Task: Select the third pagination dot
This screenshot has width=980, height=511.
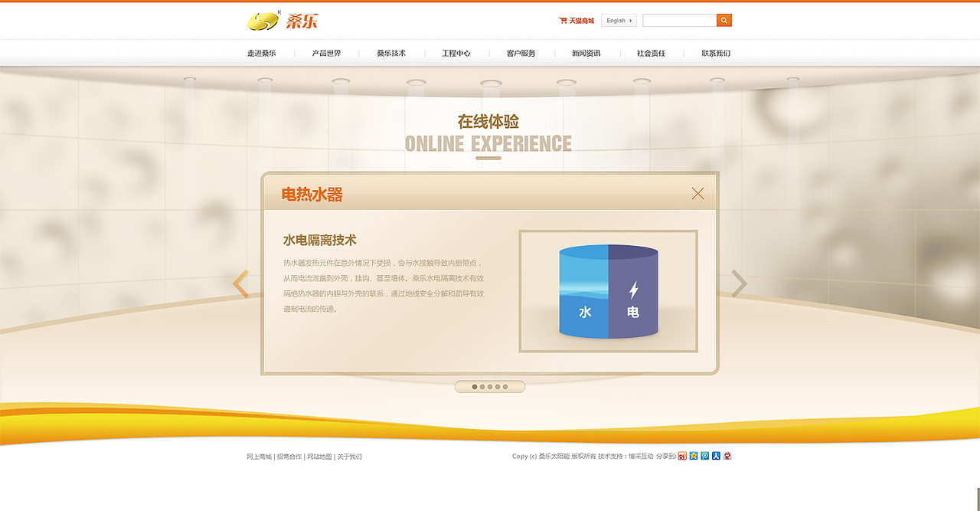Action: pos(490,387)
